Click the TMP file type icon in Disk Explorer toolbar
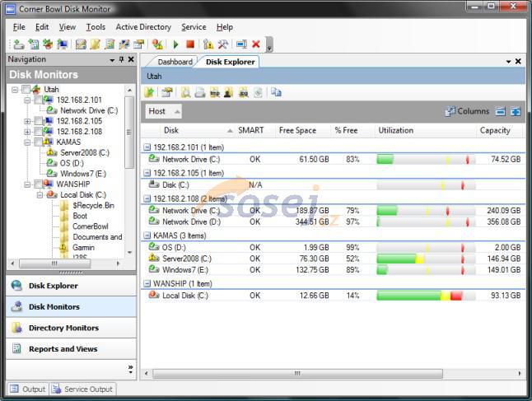Screen dimensions: 532x401 coord(214,92)
